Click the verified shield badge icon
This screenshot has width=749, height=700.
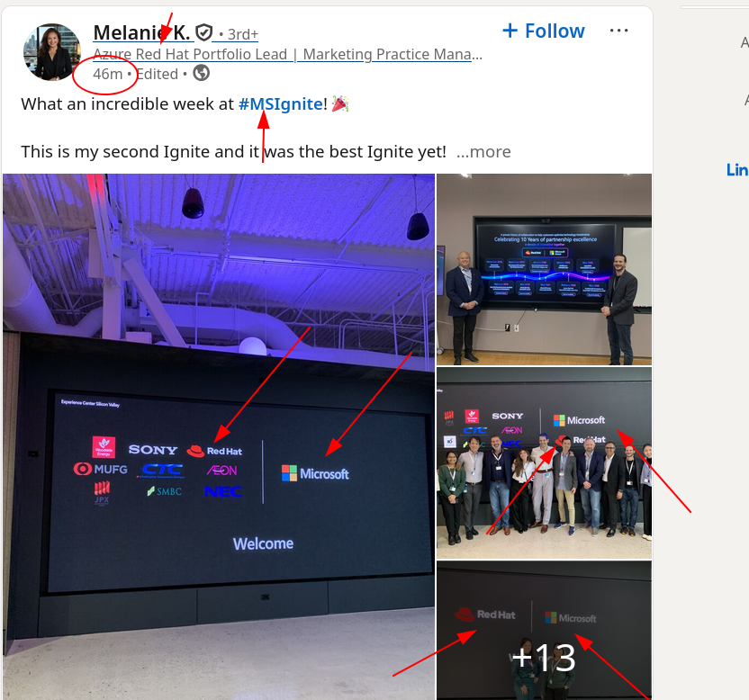(204, 32)
